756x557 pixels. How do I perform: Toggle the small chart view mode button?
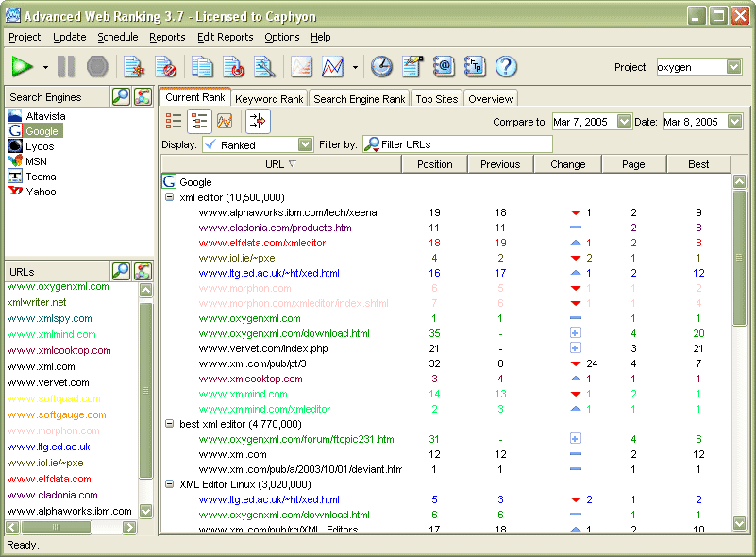[x=225, y=121]
